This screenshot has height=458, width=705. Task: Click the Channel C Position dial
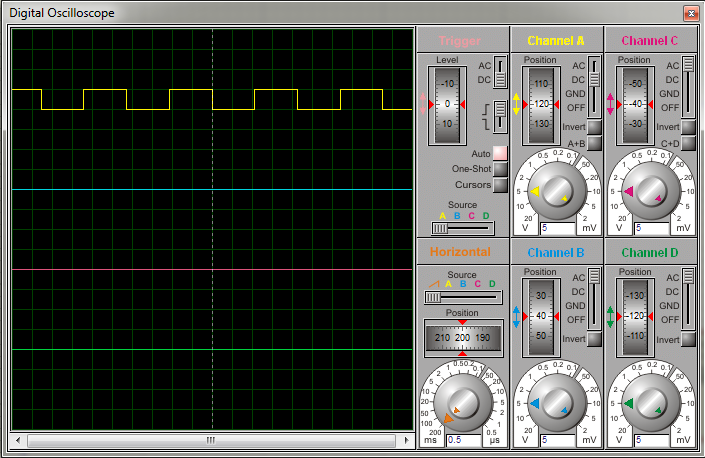[635, 106]
